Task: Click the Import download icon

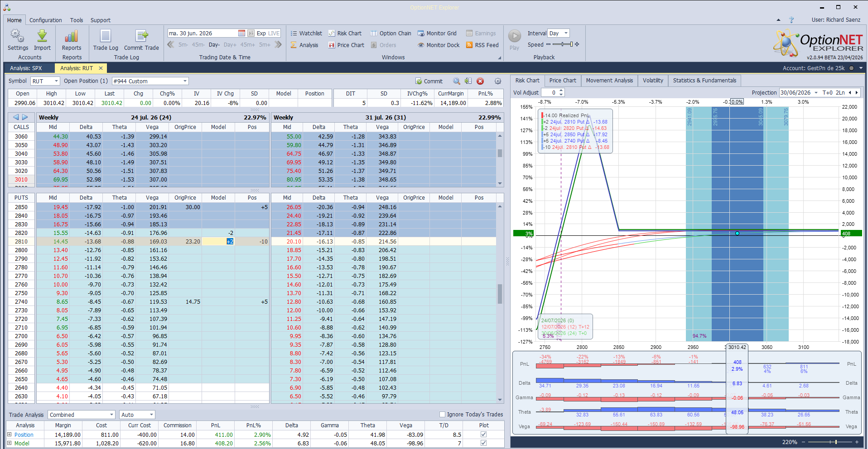Action: pos(42,36)
